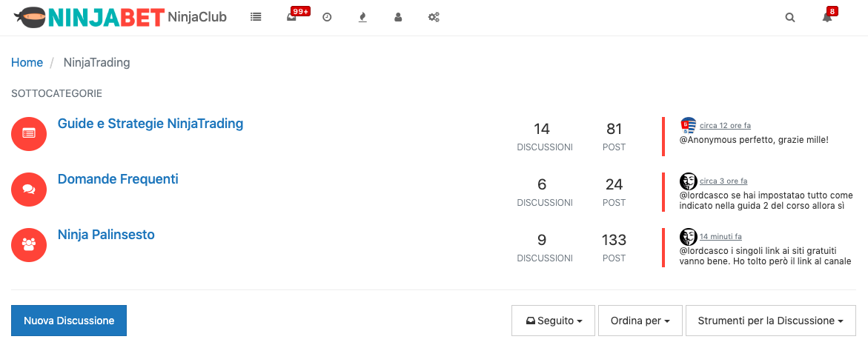
Task: Open Domande Frequenti subcategory
Action: pyautogui.click(x=118, y=178)
